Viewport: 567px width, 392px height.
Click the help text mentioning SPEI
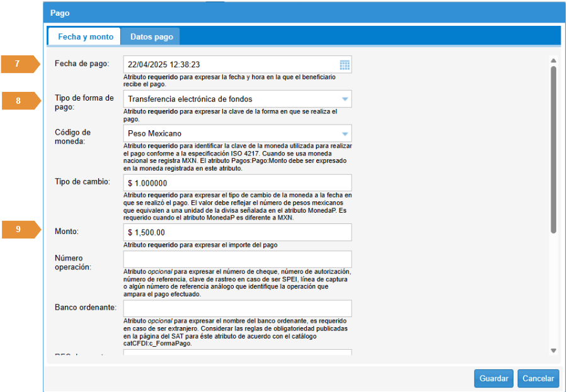pos(238,283)
